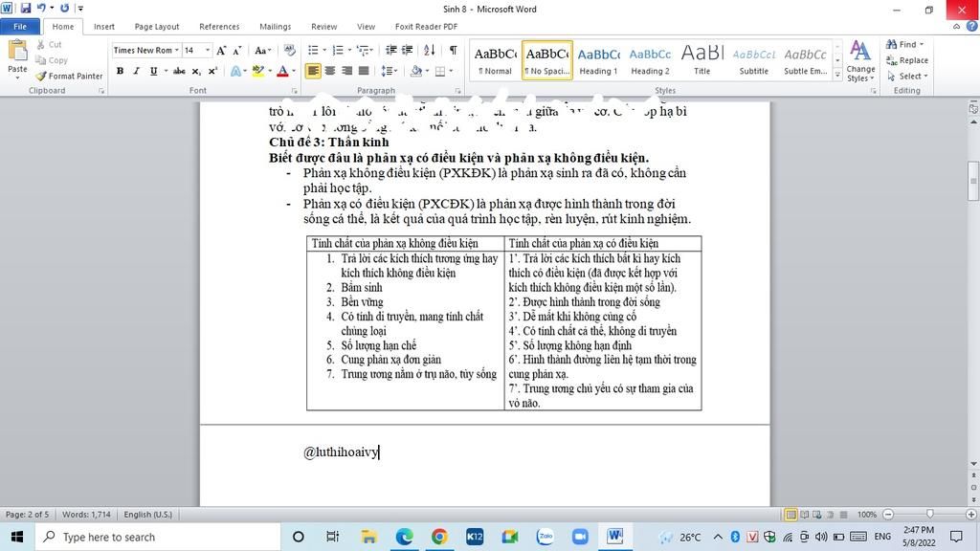Open the Word Help question mark icon

(972, 26)
